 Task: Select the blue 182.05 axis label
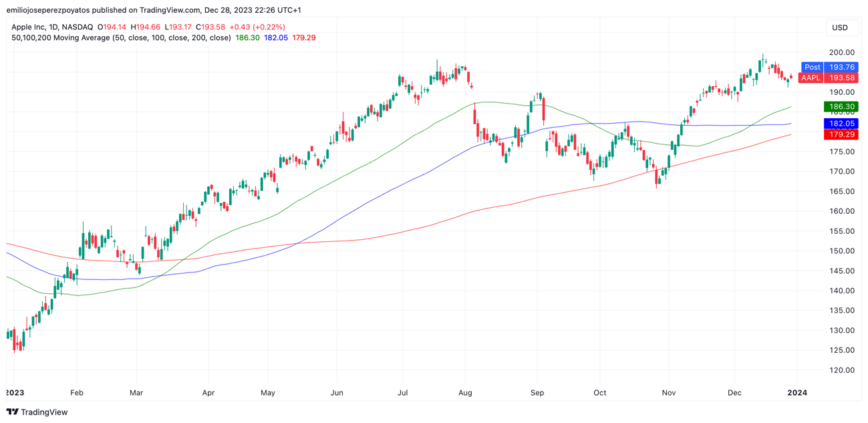[841, 124]
